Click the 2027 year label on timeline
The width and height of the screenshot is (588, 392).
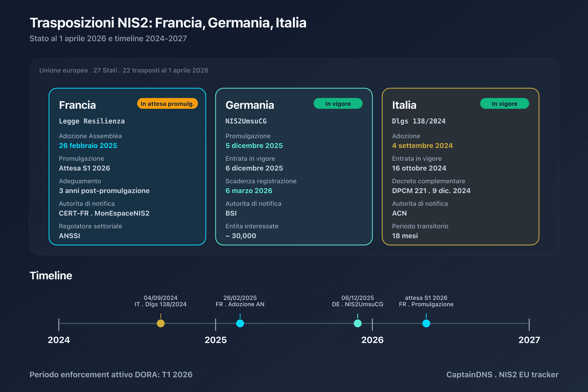(529, 340)
